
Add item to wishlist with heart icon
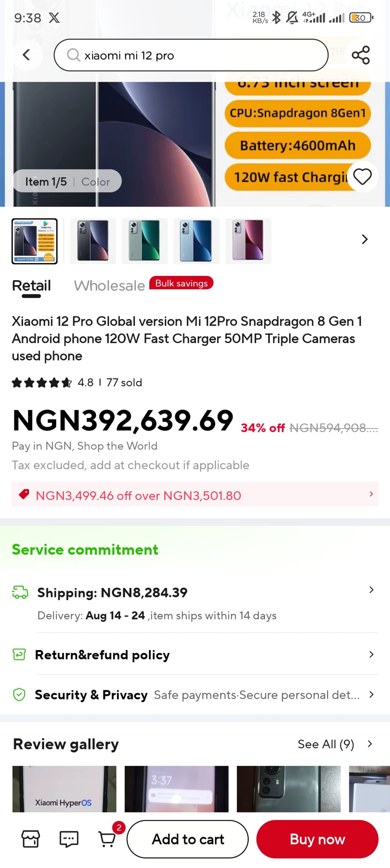point(362,177)
